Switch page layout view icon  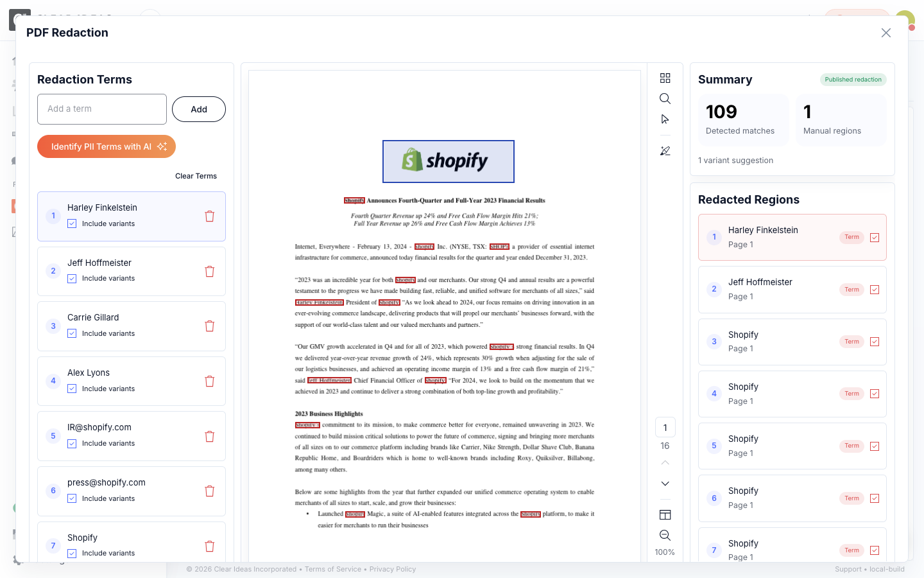665,514
